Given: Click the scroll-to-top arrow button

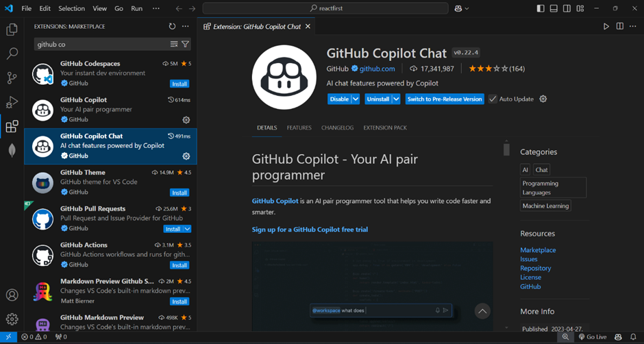Looking at the screenshot, I should click(482, 311).
